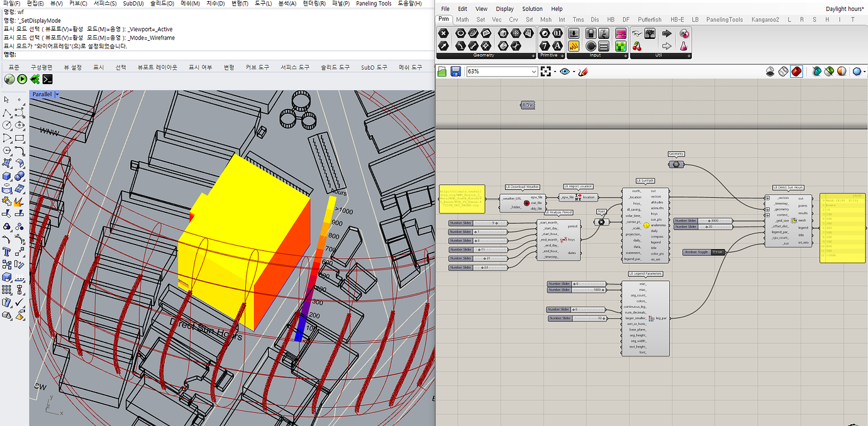Open the Parallel viewport dropdown arrow
The image size is (868, 426).
click(x=57, y=94)
